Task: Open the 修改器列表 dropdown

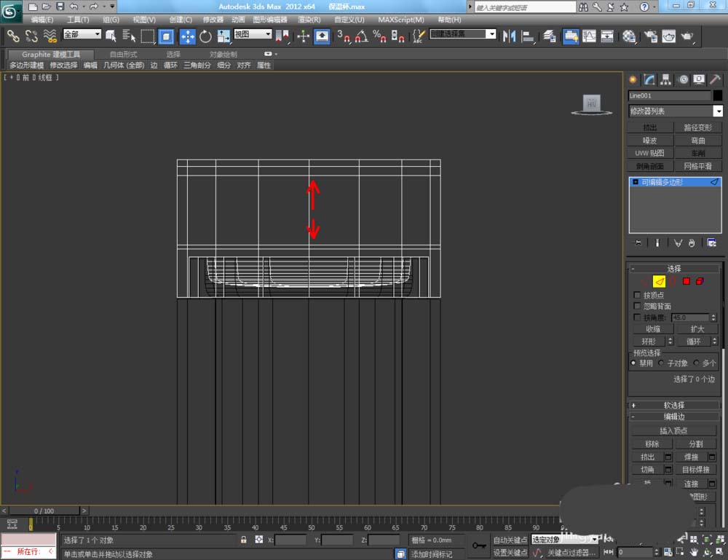Action: tap(718, 111)
